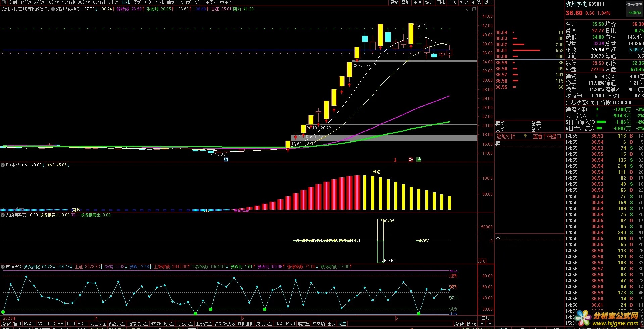The height and width of the screenshot is (329, 644).
Task: Select the 北上资金 indicator tab
Action: [98, 324]
